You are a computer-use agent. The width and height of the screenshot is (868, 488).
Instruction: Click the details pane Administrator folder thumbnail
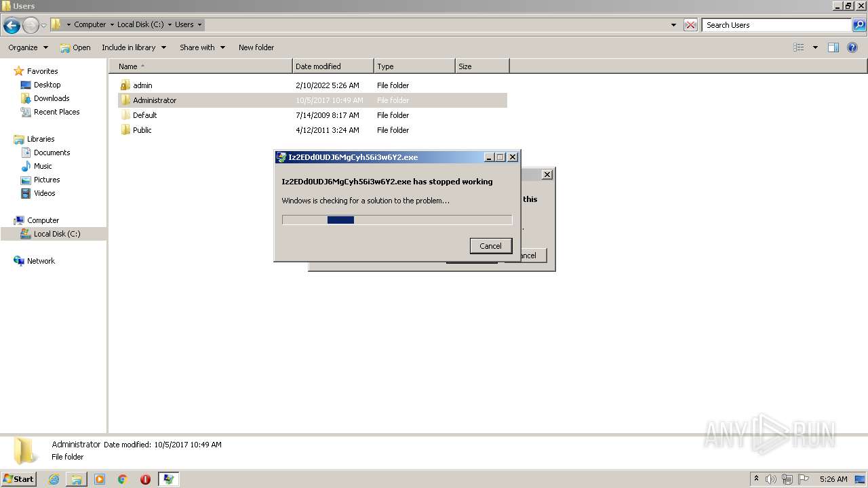(26, 451)
